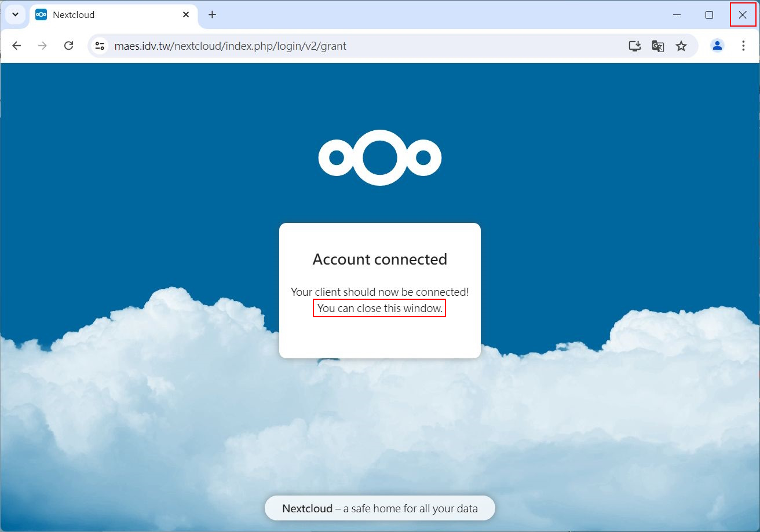Click the "Account connected" heading

(380, 259)
